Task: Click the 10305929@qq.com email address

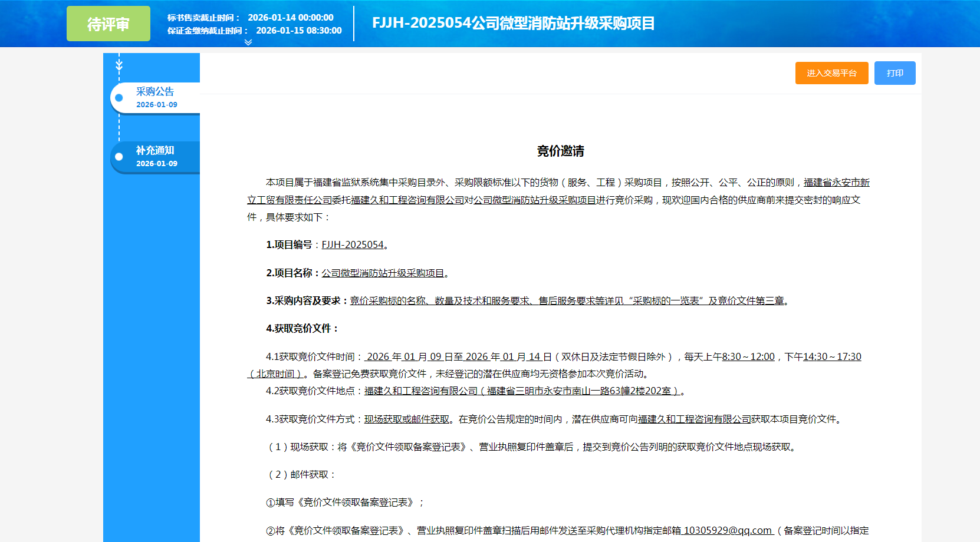Action: click(727, 530)
